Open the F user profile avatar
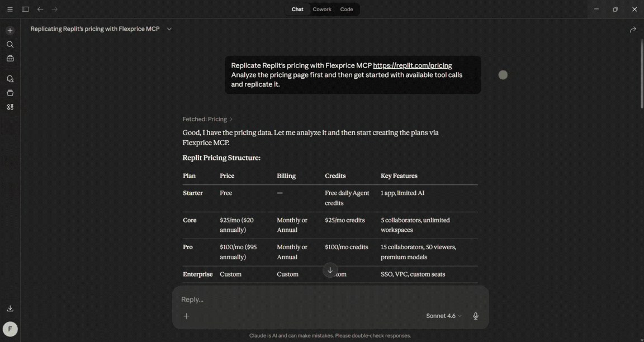The width and height of the screenshot is (644, 342). pos(10,329)
